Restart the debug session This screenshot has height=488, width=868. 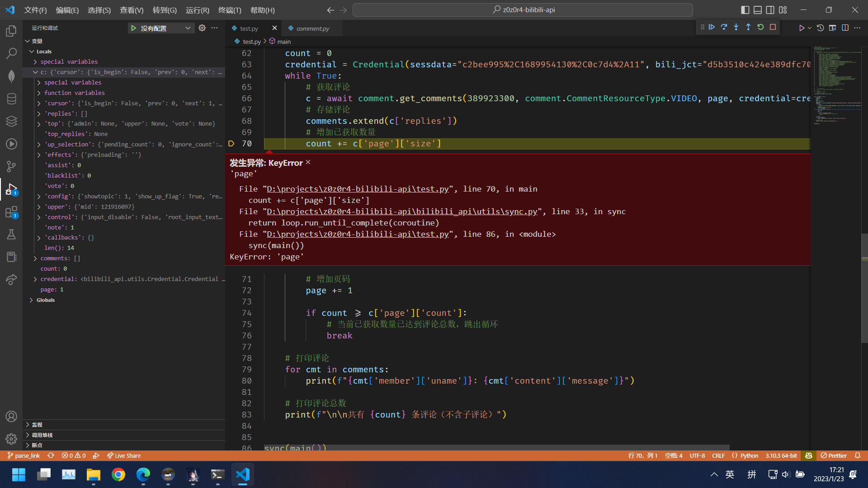click(761, 27)
